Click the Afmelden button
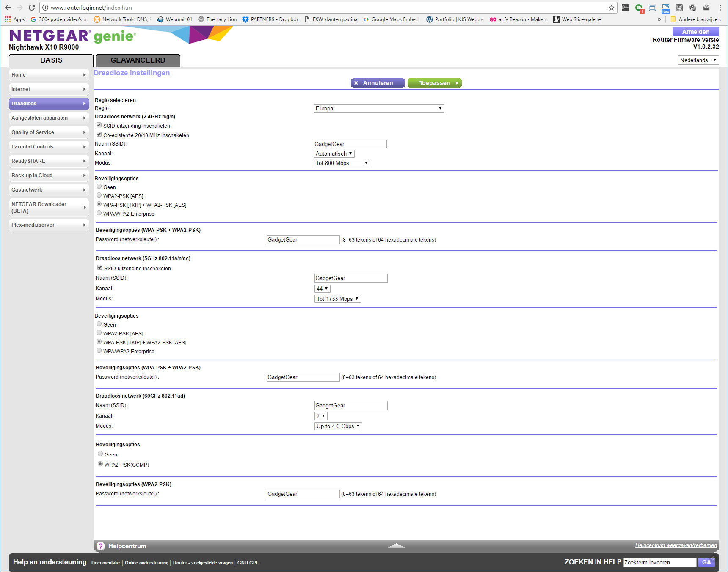The width and height of the screenshot is (728, 572). tap(696, 32)
